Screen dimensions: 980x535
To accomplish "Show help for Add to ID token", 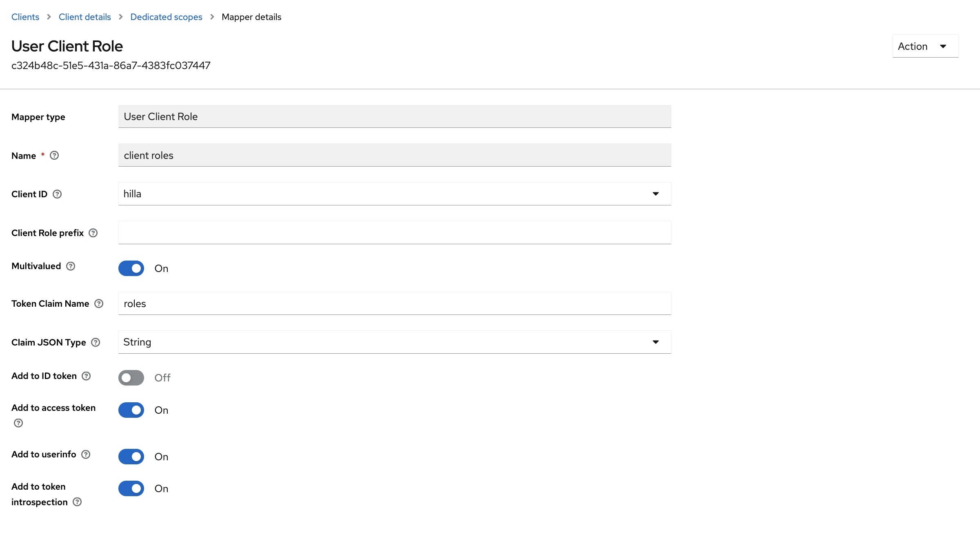I will pos(86,376).
